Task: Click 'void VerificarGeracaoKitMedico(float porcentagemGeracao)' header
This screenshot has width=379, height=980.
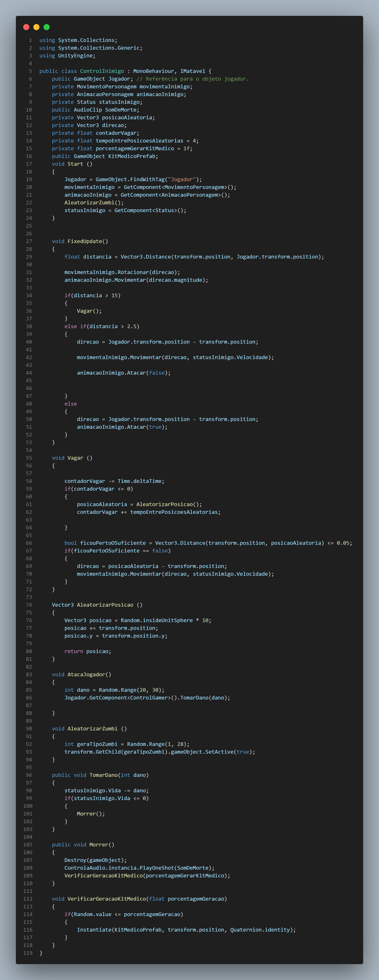Action: [139, 899]
